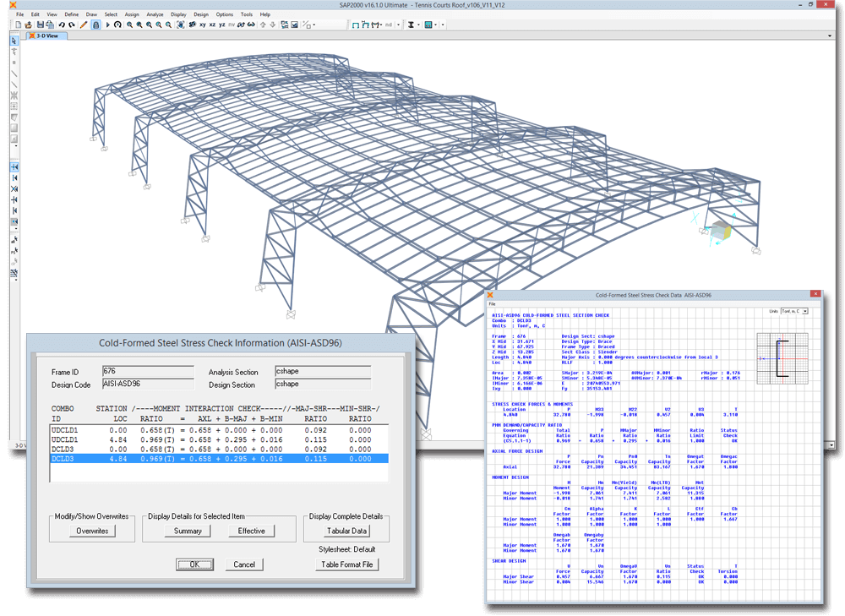Click the steel I-section design icon
Viewport: 845px width, 616px height.
point(410,25)
